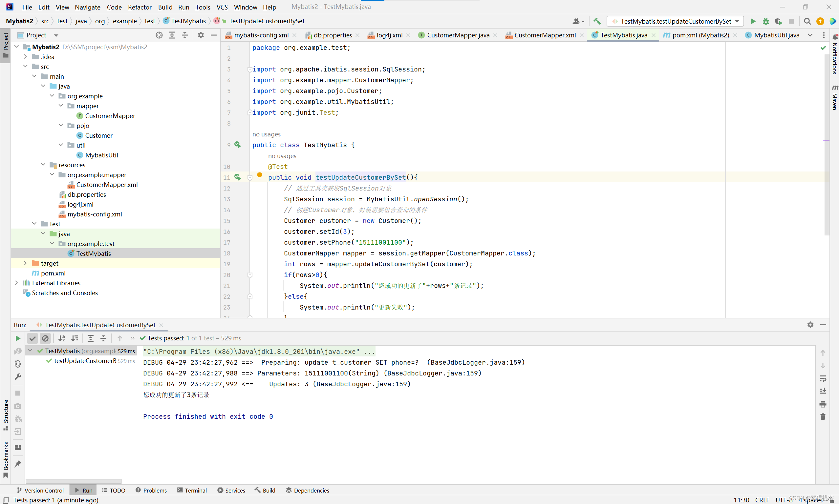Open the Terminal tool window
839x504 pixels.
pyautogui.click(x=192, y=491)
